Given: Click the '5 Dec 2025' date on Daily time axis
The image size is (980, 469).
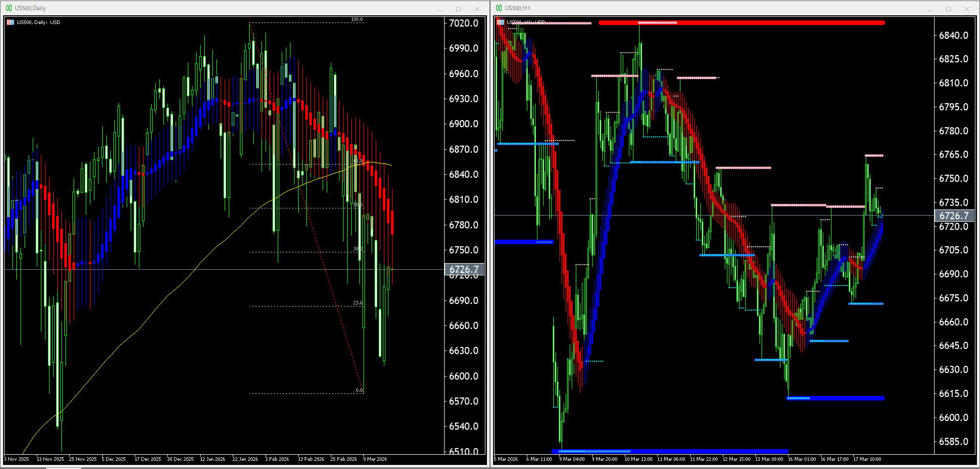Looking at the screenshot, I should [114, 459].
